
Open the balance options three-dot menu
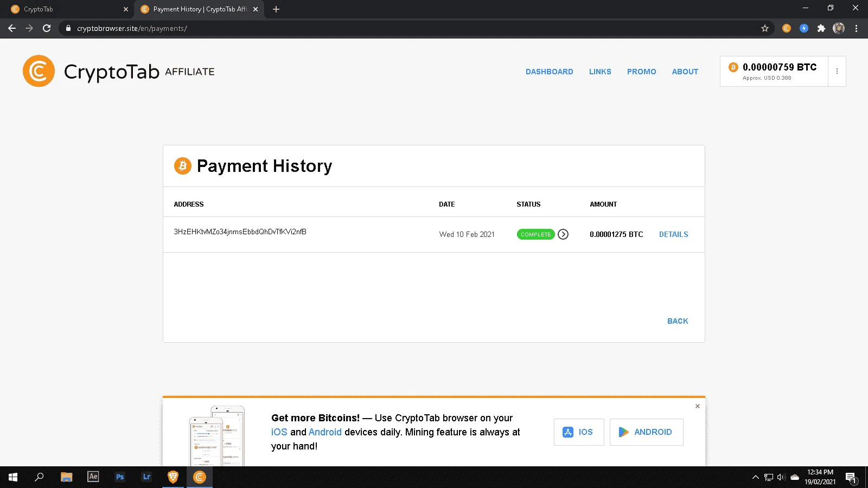[837, 71]
